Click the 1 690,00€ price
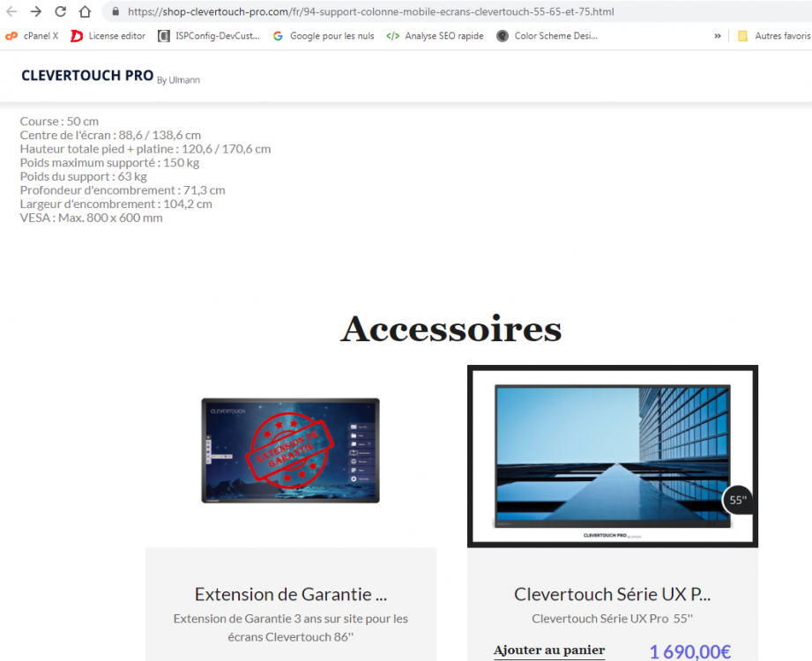 (x=689, y=651)
